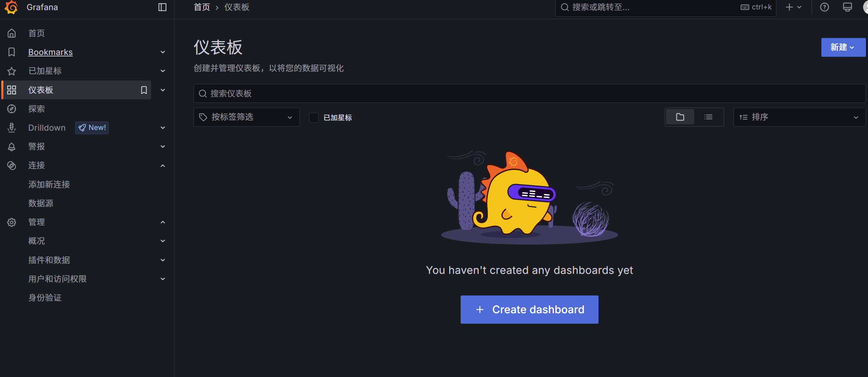This screenshot has width=868, height=377.
Task: Click the 搜索仪表板 search field
Action: [529, 93]
